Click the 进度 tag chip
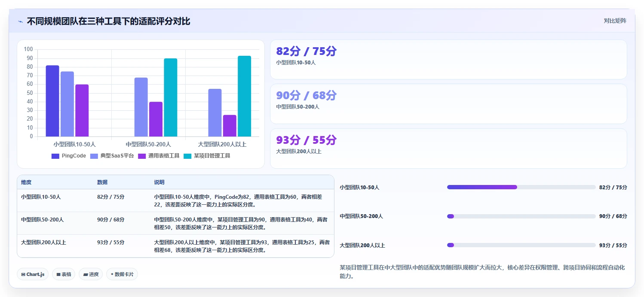This screenshot has height=297, width=644. [x=91, y=274]
